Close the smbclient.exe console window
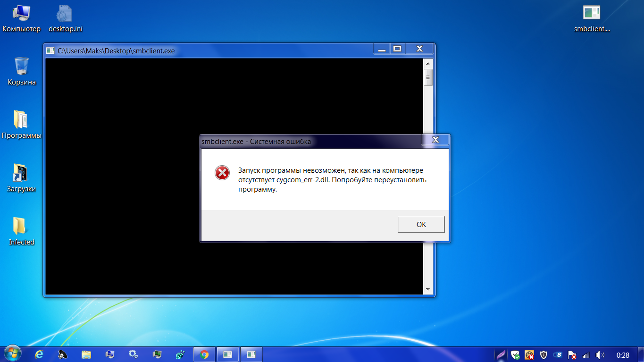The height and width of the screenshot is (362, 644). coord(419,49)
